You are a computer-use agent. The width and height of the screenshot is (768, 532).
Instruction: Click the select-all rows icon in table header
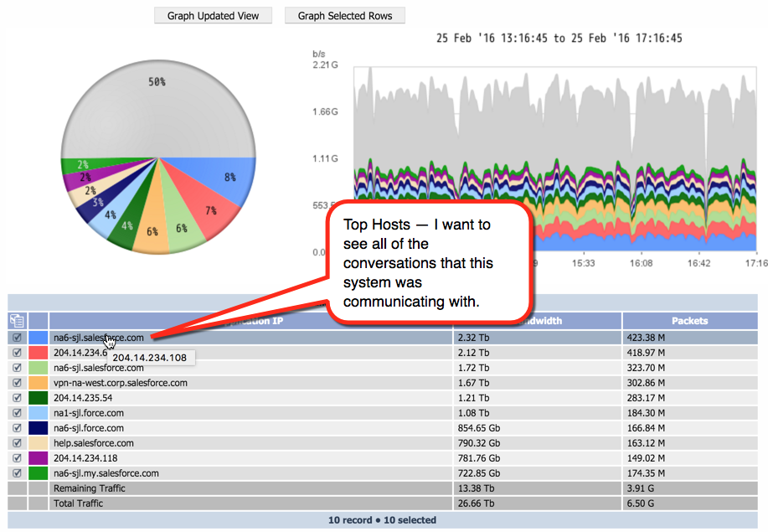17,321
